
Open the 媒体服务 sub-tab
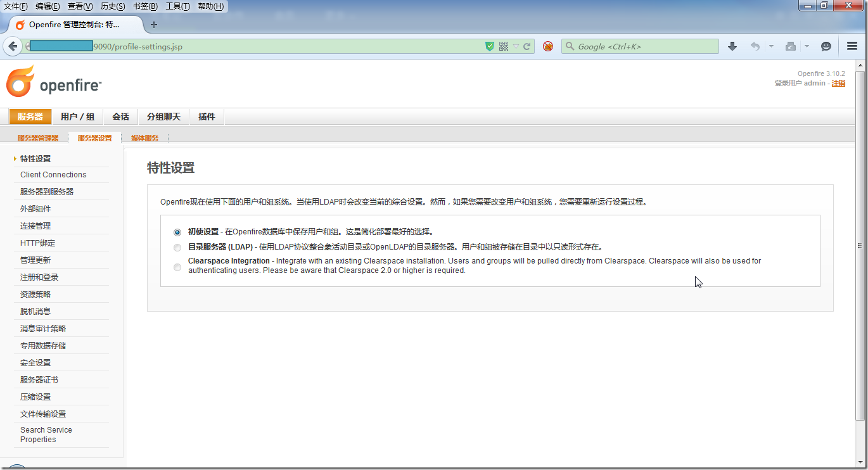point(144,138)
